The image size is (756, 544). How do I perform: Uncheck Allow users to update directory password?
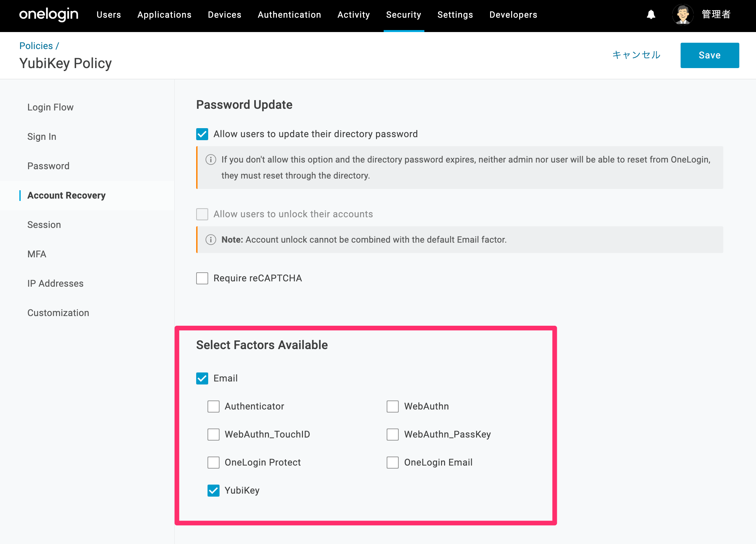(202, 134)
